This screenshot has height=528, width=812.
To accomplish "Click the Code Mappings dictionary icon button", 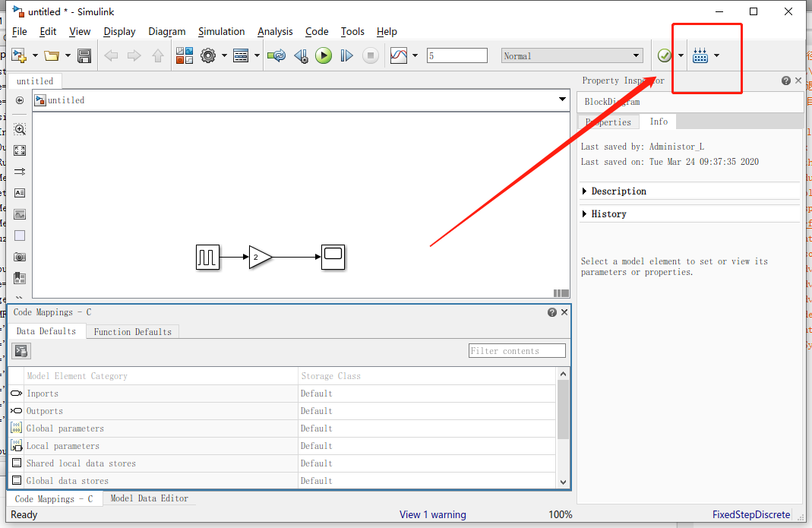I will (21, 351).
